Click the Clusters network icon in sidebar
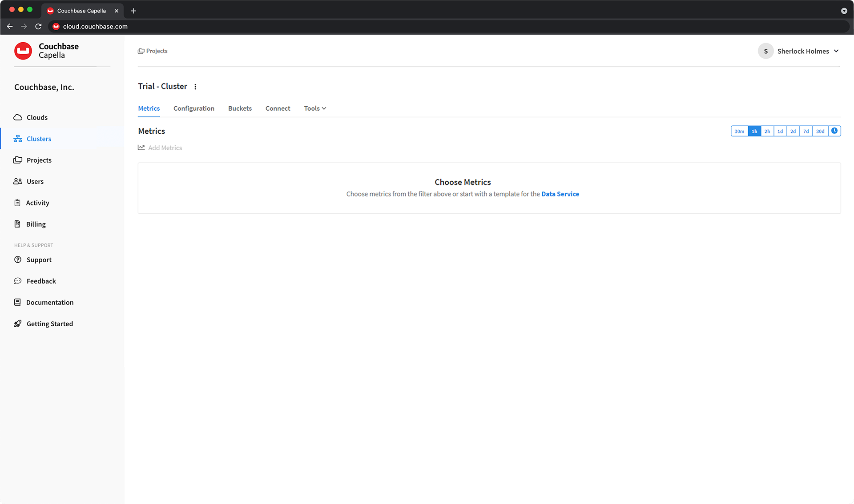854x504 pixels. [x=18, y=139]
